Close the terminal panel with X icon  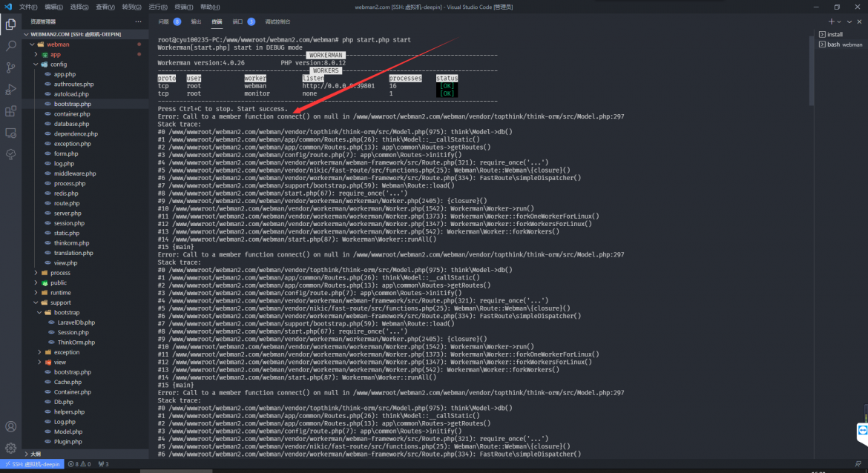point(859,21)
